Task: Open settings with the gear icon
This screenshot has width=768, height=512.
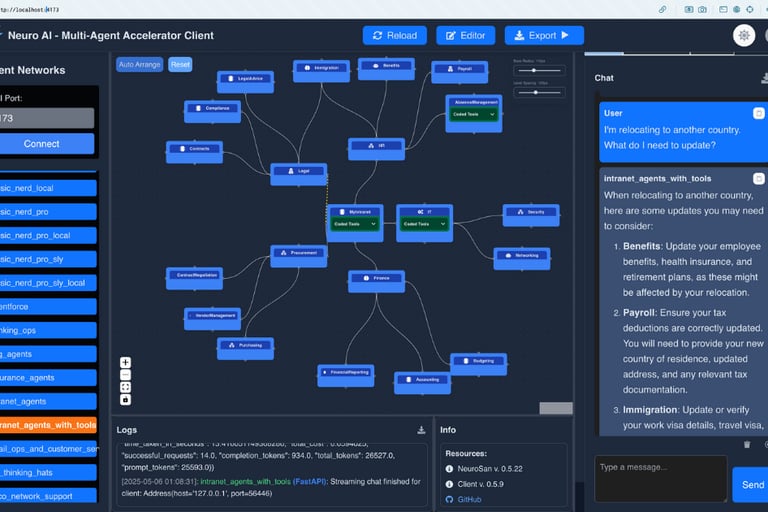Action: [x=744, y=35]
